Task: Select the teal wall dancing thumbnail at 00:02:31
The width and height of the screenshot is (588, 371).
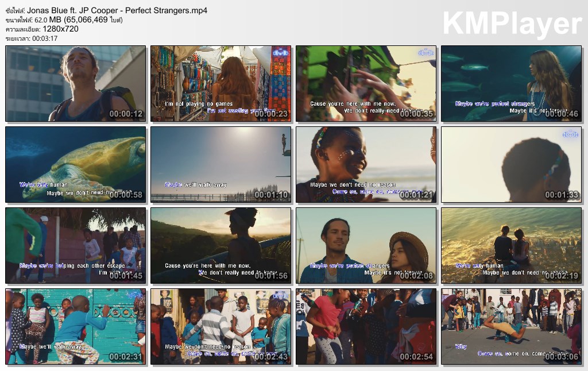Action: pyautogui.click(x=75, y=326)
